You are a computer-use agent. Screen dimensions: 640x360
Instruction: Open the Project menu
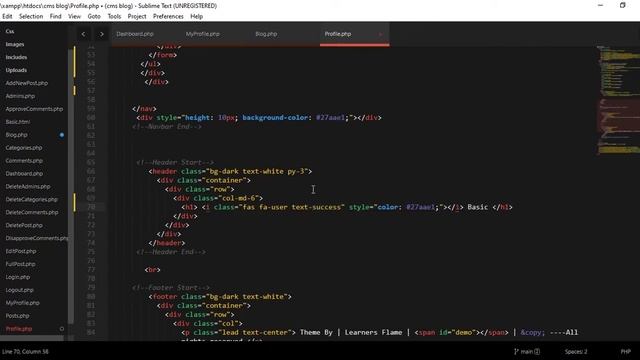point(137,16)
